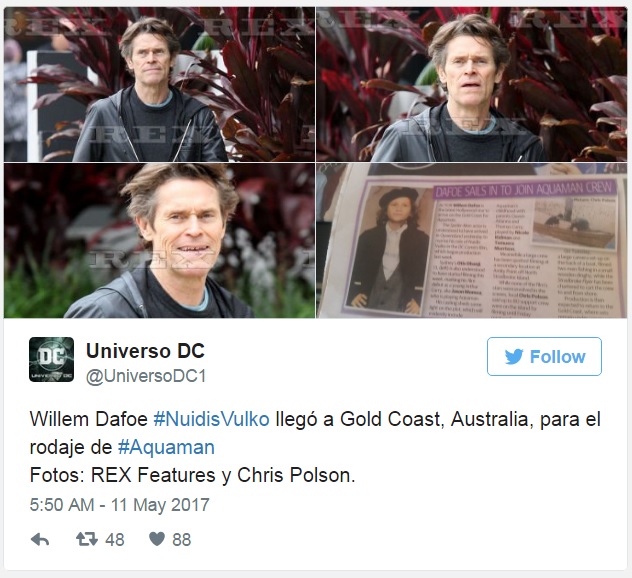
Task: Open the #Aquaman hashtag link
Action: tap(166, 447)
